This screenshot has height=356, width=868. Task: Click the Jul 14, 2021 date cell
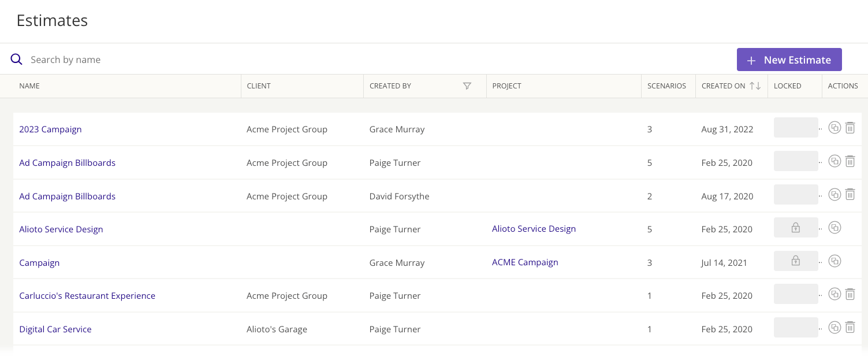(724, 263)
